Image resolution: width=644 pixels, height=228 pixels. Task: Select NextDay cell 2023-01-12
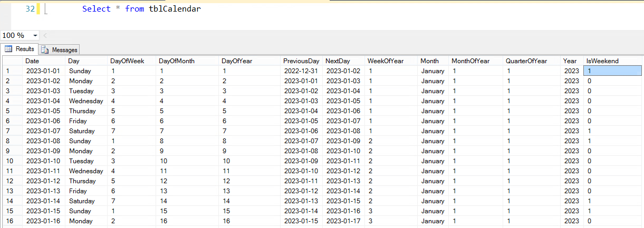[x=344, y=171]
